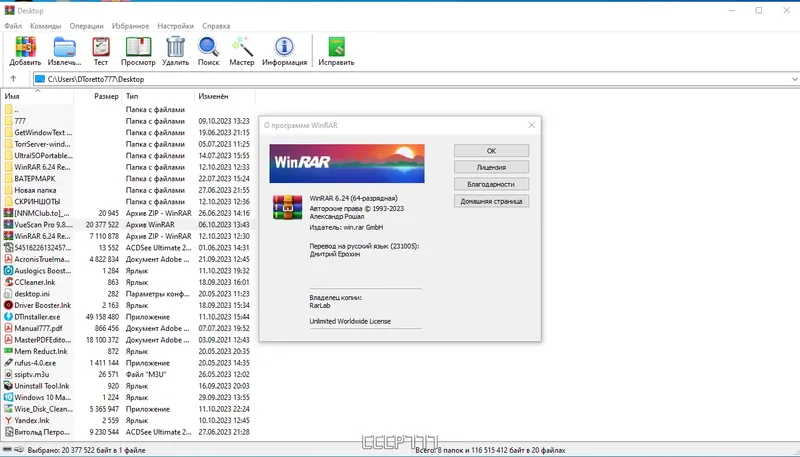Select the Витольд Петро... file row

click(128, 432)
